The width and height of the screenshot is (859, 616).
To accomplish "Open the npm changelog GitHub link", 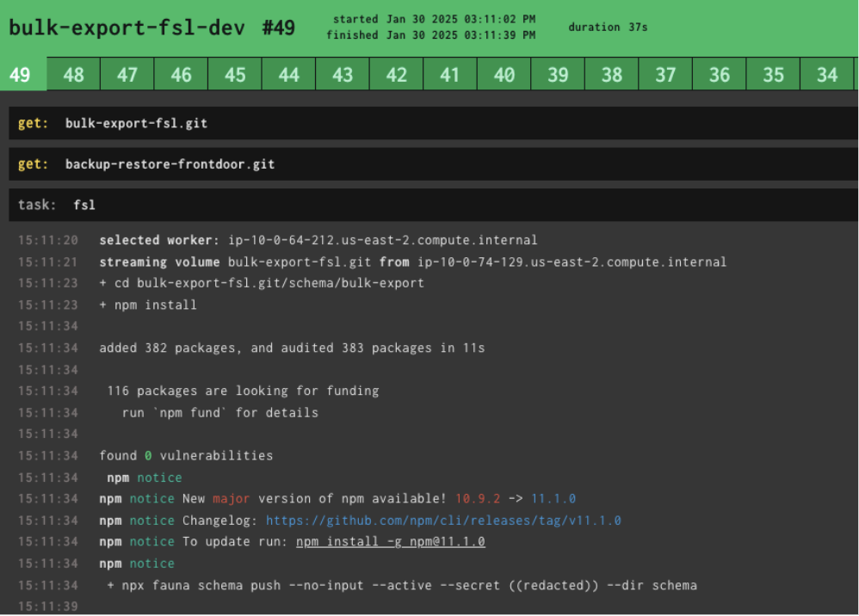I will click(443, 521).
